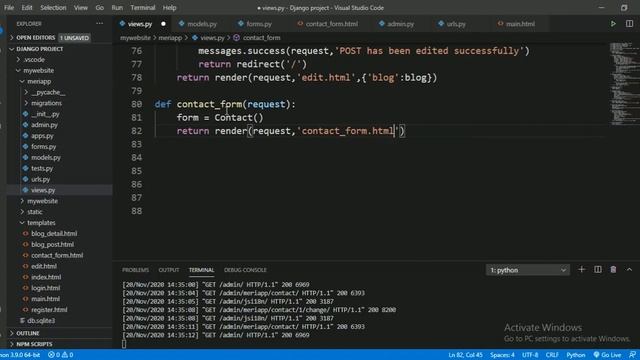Click Ln 82, Col 45 in status bar
The width and height of the screenshot is (640, 360).
click(465, 355)
